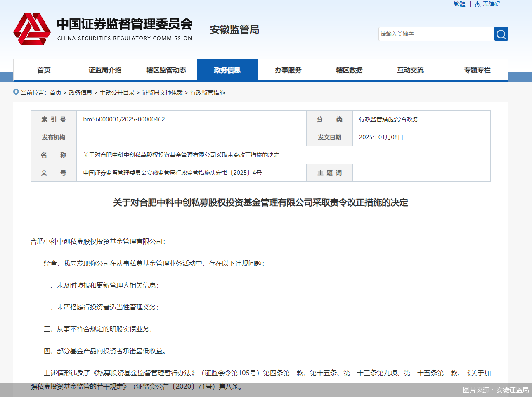
Task: Switch to Traditional Chinese (繁體)
Action: click(x=459, y=4)
